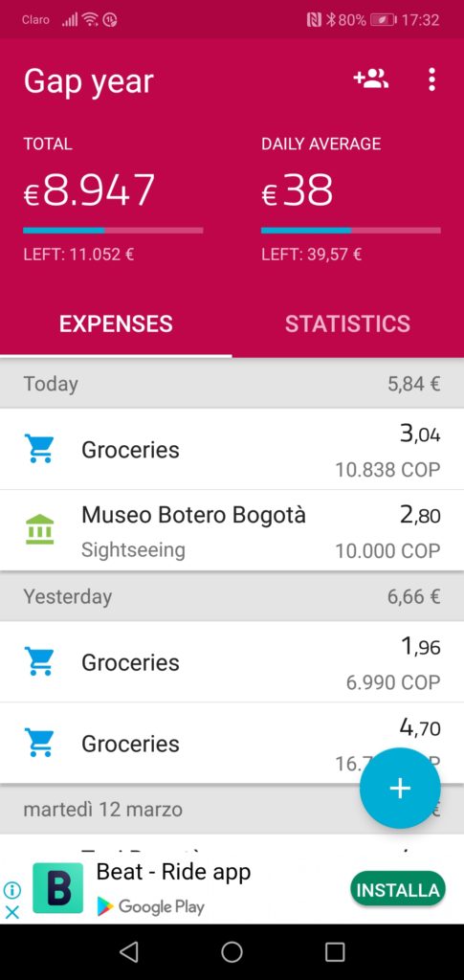The image size is (464, 980).
Task: Tap the INSTALLA button in the ad
Action: coord(398,889)
